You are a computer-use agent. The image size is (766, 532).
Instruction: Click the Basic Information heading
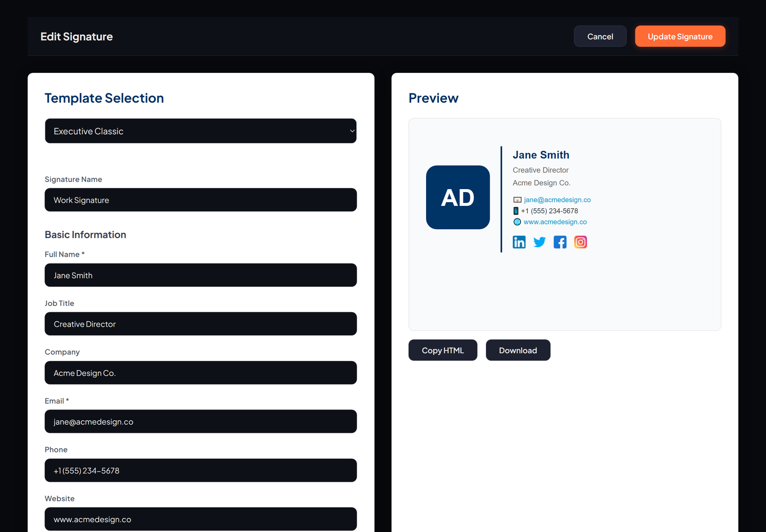tap(86, 235)
